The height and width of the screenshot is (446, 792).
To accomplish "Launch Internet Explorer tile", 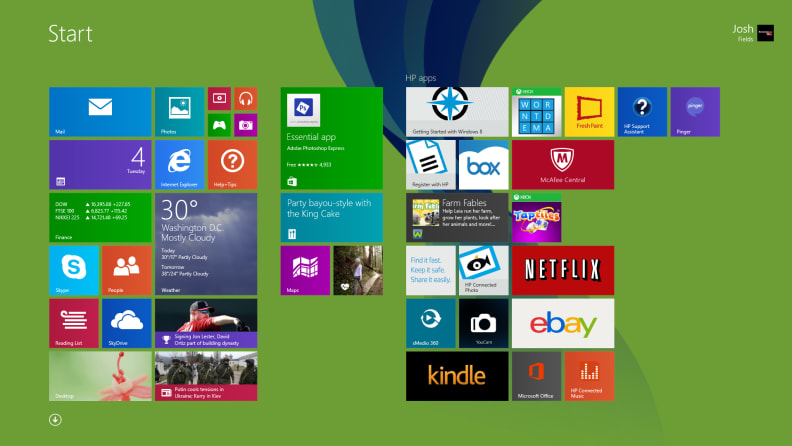I will (179, 165).
